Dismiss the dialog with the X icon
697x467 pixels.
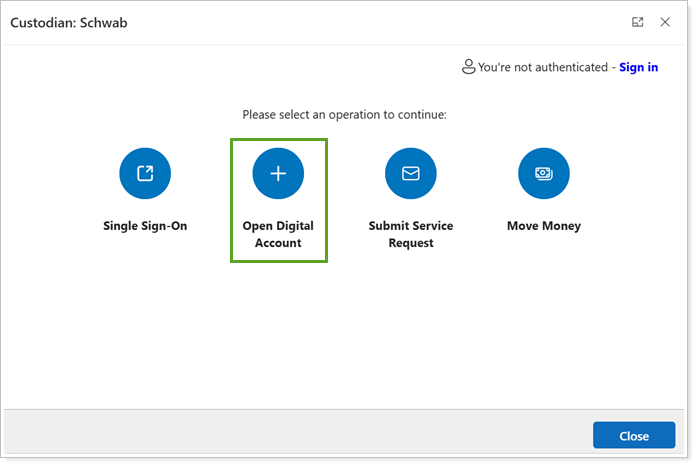665,22
